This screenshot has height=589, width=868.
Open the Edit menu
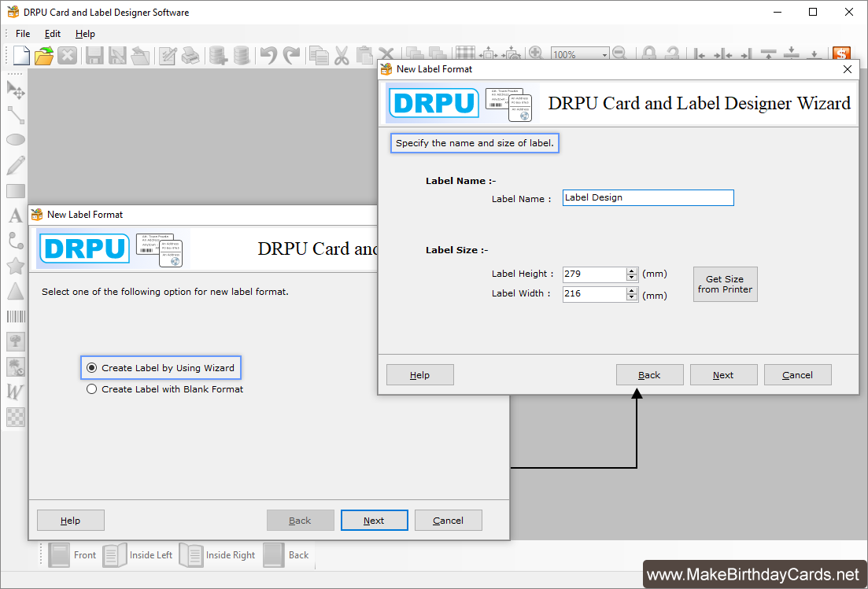[x=53, y=34]
